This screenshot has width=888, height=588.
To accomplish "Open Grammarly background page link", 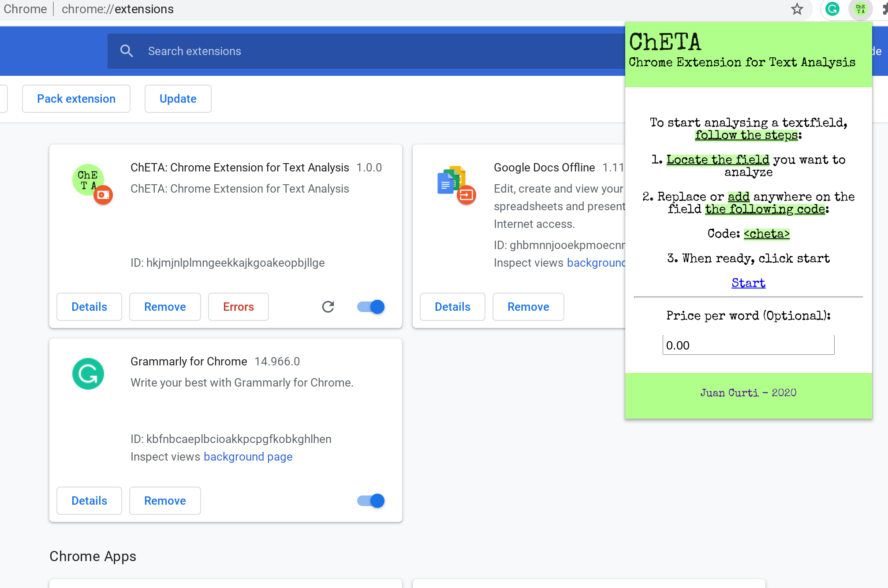I will click(248, 457).
